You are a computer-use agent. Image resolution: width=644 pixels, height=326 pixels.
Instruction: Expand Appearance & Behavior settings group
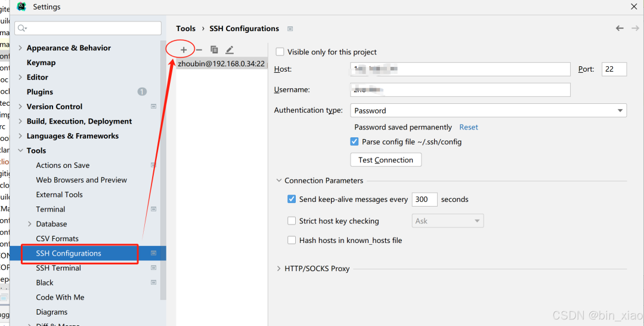pyautogui.click(x=21, y=48)
